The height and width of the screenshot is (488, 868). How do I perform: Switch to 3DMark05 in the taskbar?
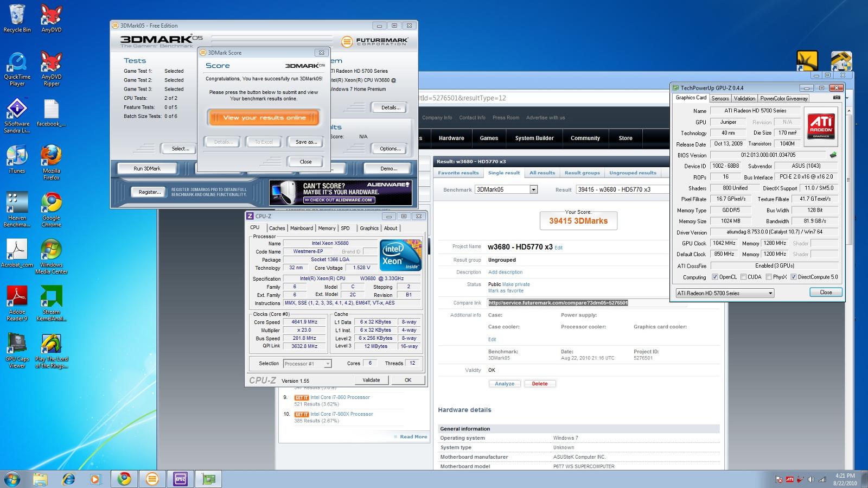coord(152,479)
